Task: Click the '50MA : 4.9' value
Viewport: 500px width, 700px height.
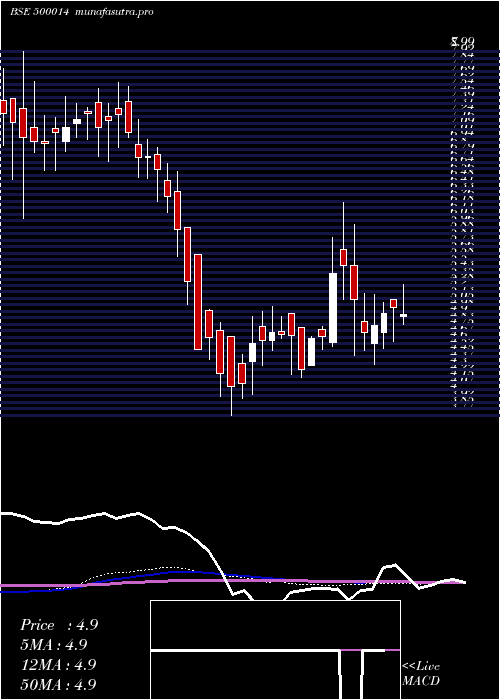Action: (x=58, y=684)
